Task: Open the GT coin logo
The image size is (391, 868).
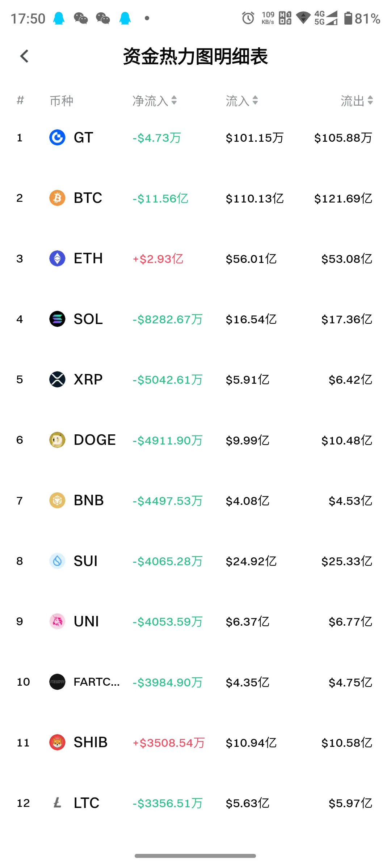Action: point(57,137)
